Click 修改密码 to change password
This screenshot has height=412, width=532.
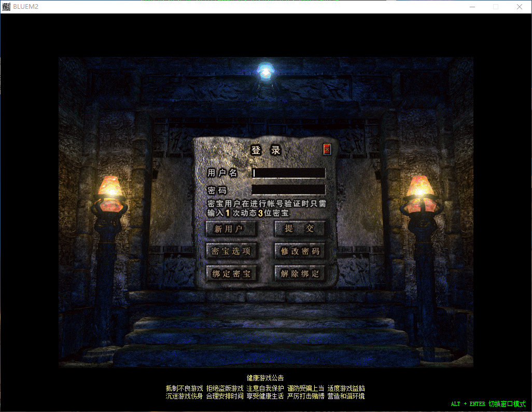(x=300, y=251)
